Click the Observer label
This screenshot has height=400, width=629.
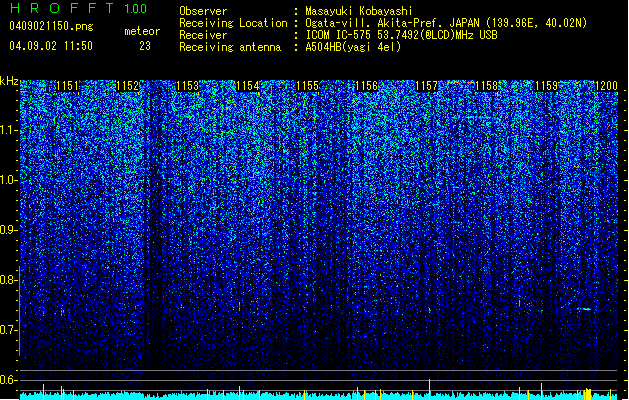[x=203, y=11]
